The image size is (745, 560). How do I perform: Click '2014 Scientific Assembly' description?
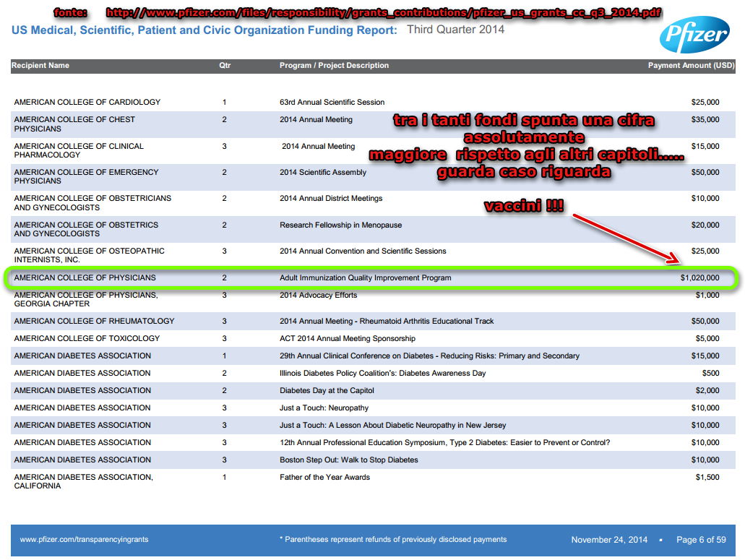tap(323, 173)
